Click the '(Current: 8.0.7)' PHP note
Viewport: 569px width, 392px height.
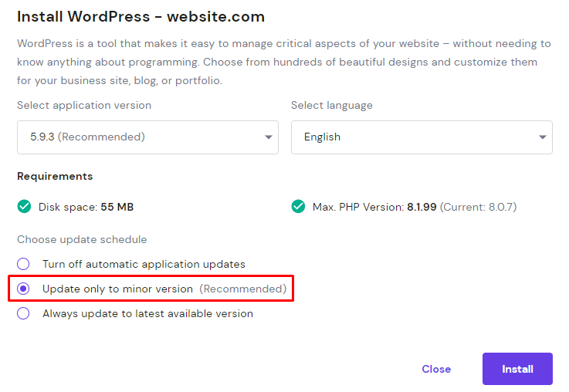click(478, 207)
